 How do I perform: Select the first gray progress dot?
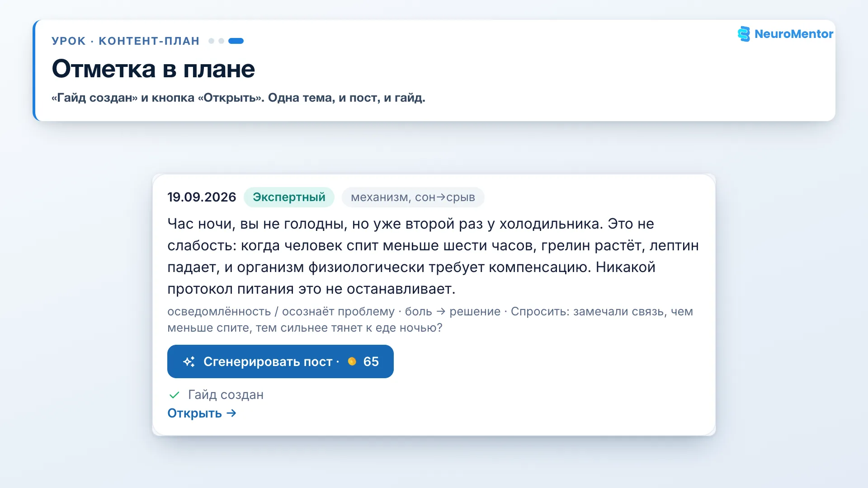(x=211, y=41)
